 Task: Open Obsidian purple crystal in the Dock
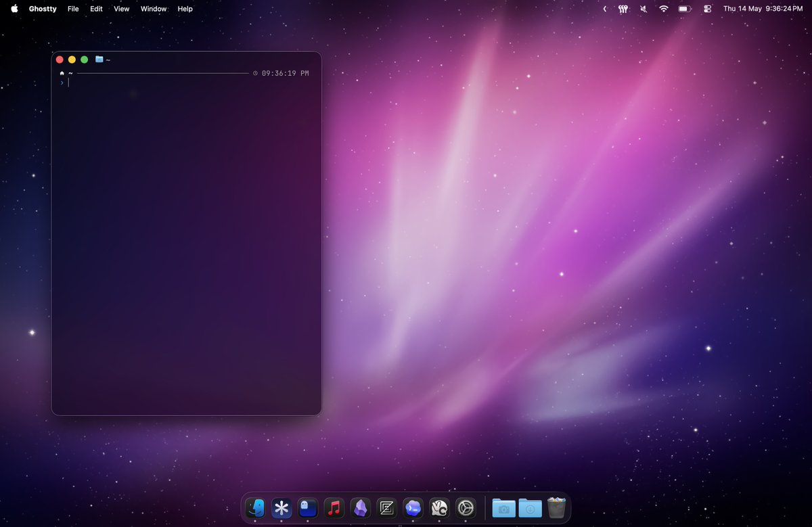361,507
